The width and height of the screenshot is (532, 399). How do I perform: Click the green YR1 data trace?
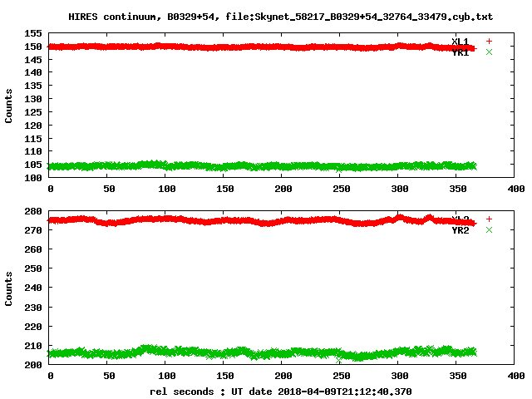pos(261,166)
